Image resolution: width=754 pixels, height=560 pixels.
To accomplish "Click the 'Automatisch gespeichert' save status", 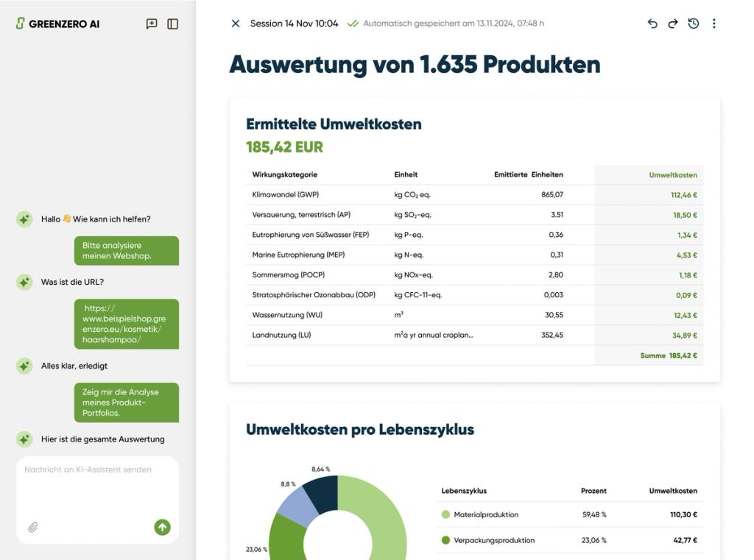I will 454,24.
